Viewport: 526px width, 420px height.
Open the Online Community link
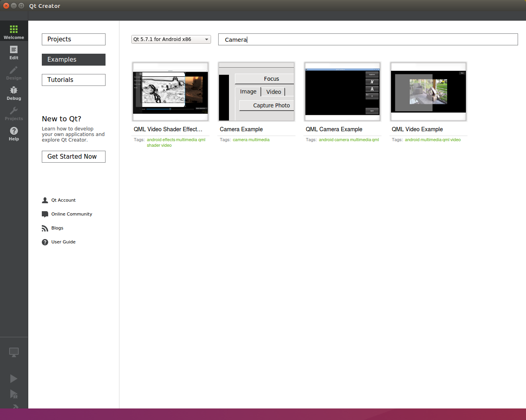coord(72,214)
